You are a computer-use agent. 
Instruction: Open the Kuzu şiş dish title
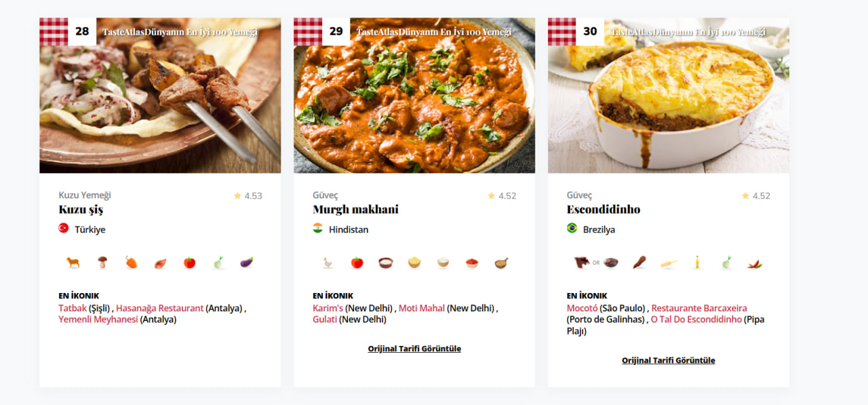81,210
